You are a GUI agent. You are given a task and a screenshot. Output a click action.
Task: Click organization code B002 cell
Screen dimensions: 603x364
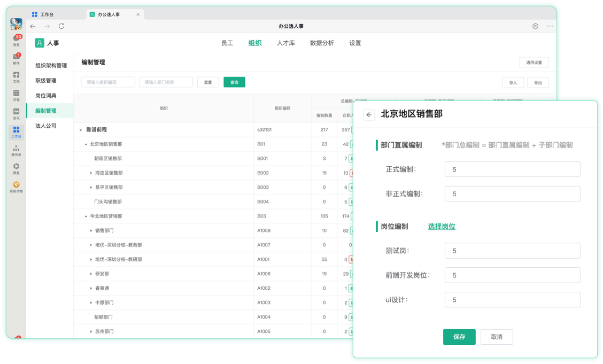click(282, 173)
